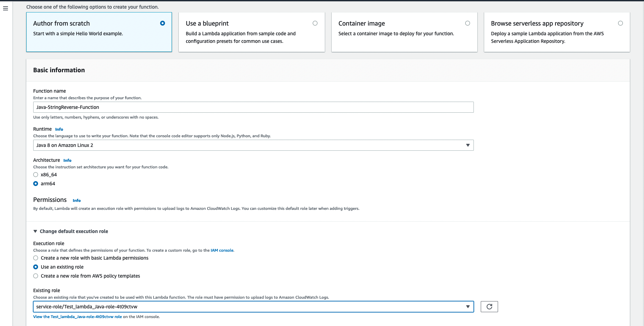Refresh the existing roles list

point(489,307)
